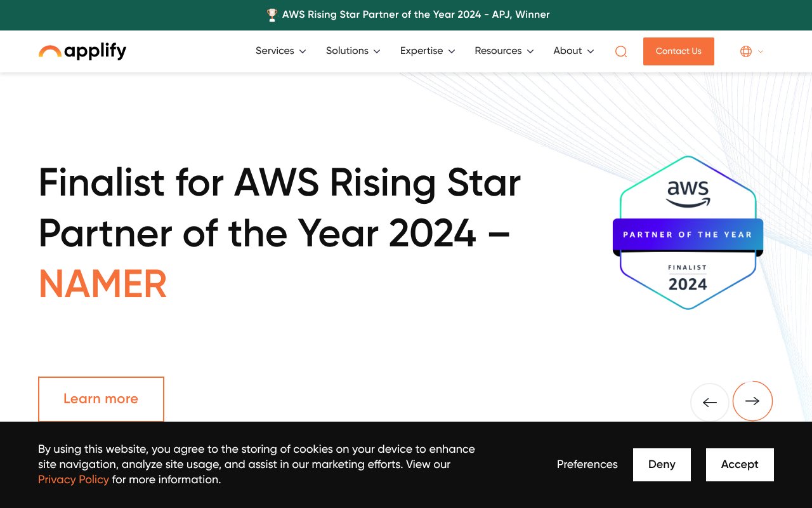Screen dimensions: 812x508
Task: Click the globe language icon
Action: coord(746,51)
